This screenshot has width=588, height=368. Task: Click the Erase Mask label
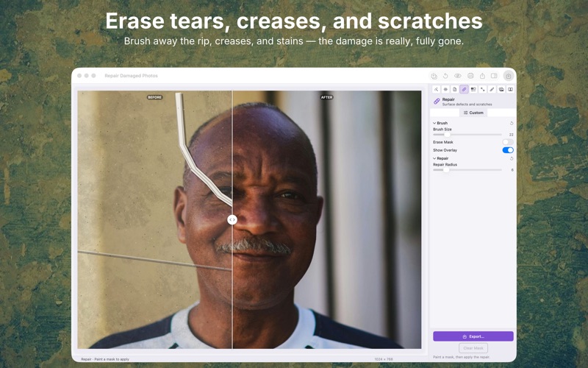pyautogui.click(x=443, y=142)
